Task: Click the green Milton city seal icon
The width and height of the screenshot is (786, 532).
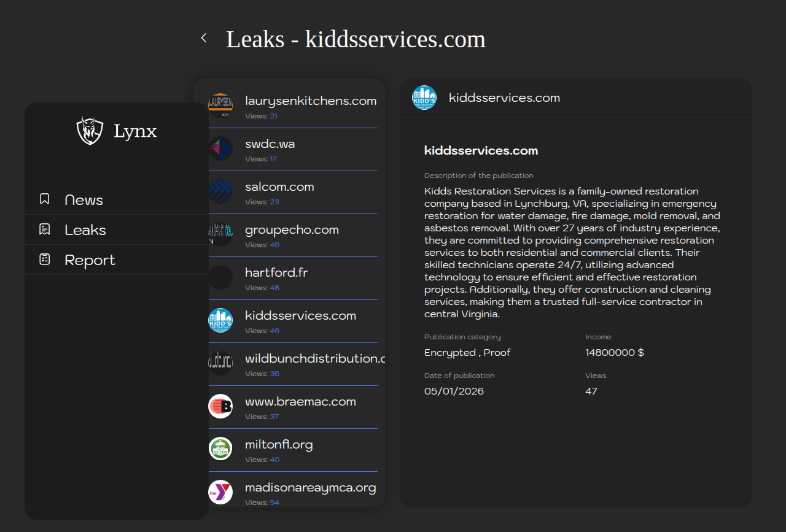Action: click(x=220, y=449)
